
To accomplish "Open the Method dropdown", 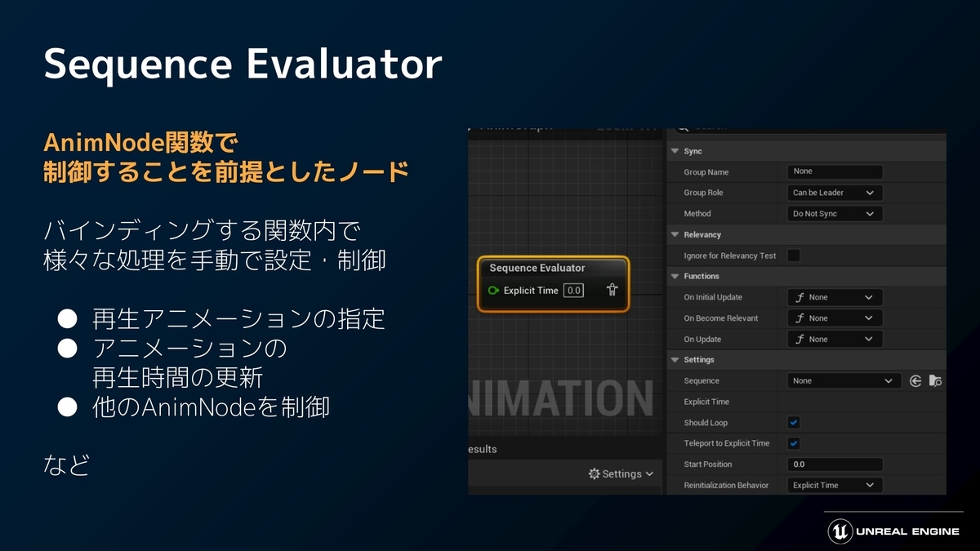I will coord(835,214).
